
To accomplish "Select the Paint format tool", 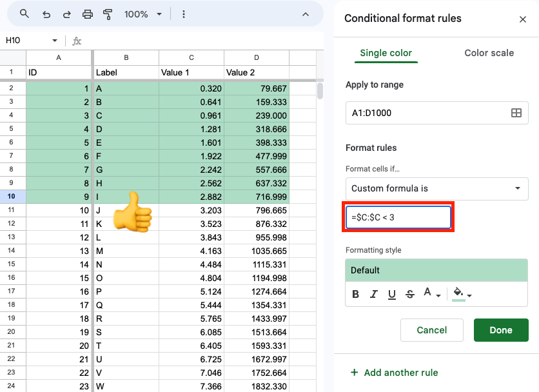I will click(108, 14).
